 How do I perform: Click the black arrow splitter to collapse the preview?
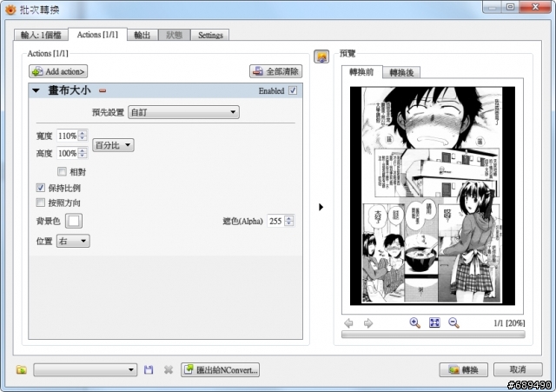pyautogui.click(x=321, y=207)
